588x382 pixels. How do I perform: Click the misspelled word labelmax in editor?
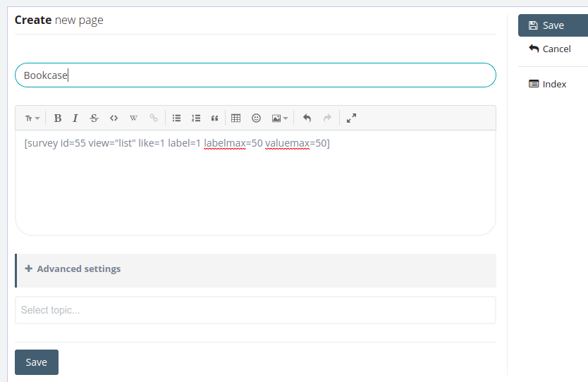pos(225,143)
